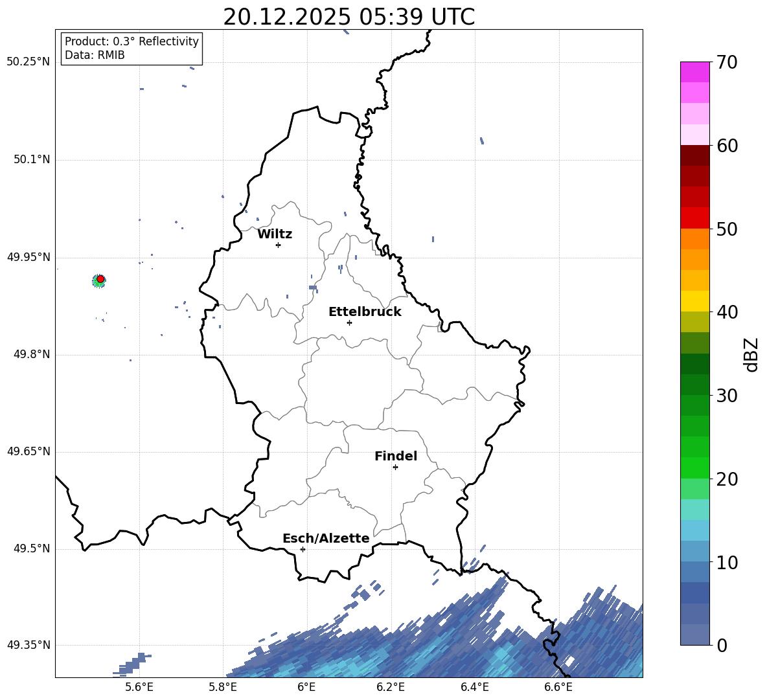The width and height of the screenshot is (767, 700).
Task: Click the 20 value on colorbar
Action: coord(727,479)
